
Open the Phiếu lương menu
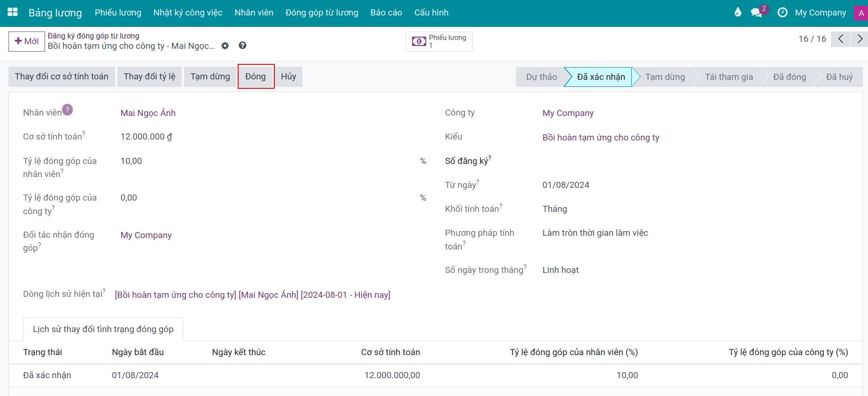[x=118, y=13]
